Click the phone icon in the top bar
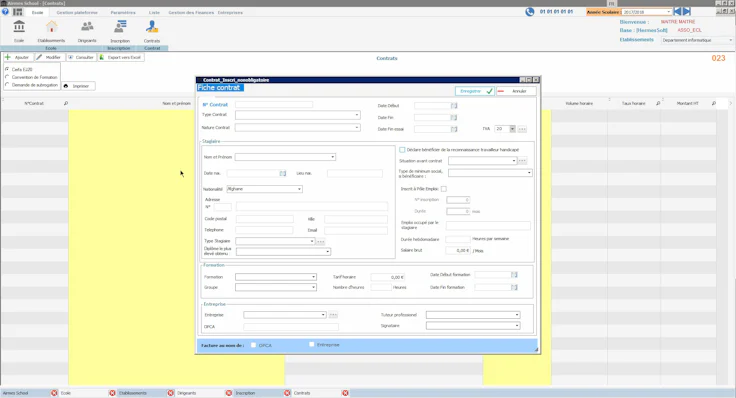 pyautogui.click(x=529, y=12)
